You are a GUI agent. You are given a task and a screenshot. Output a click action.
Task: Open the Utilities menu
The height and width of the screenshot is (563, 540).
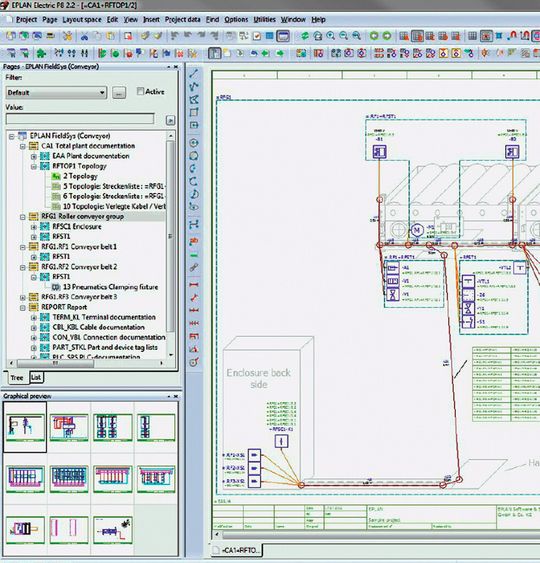(x=264, y=19)
